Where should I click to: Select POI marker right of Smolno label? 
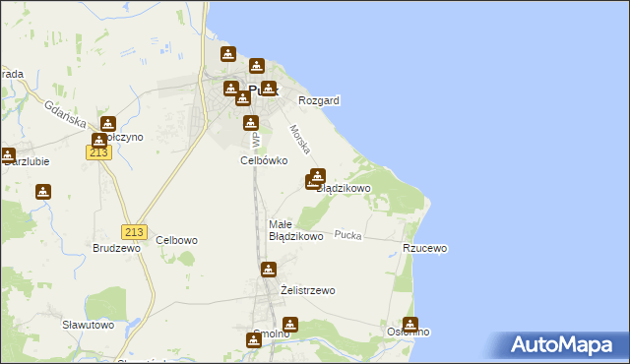[290, 325]
